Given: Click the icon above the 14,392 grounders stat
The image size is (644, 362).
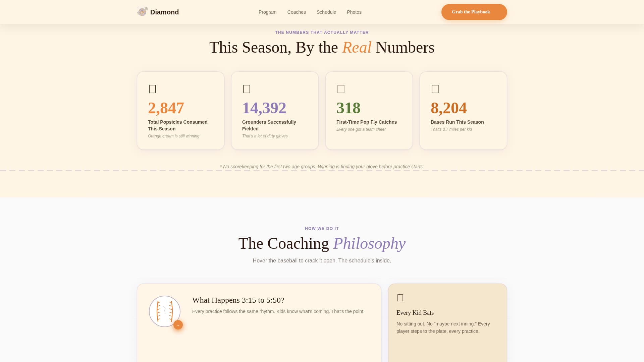Looking at the screenshot, I should point(247,89).
